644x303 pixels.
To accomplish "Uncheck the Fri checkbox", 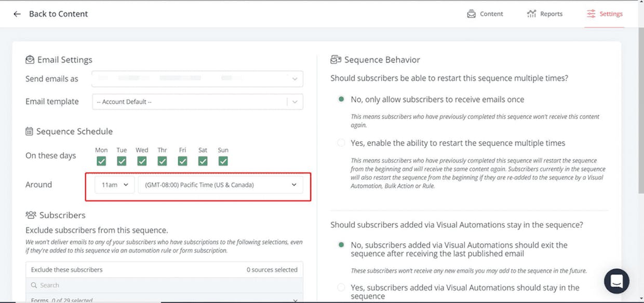I will (x=182, y=161).
